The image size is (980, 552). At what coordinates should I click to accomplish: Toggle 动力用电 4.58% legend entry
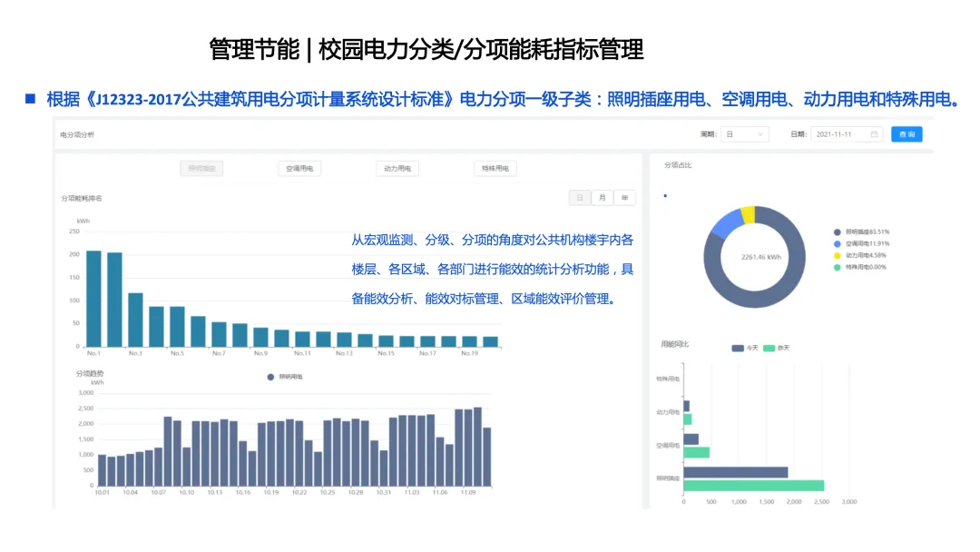point(860,255)
